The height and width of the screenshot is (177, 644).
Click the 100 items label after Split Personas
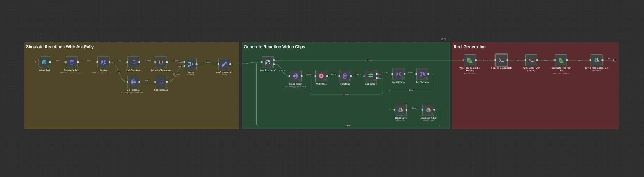[x=176, y=74]
